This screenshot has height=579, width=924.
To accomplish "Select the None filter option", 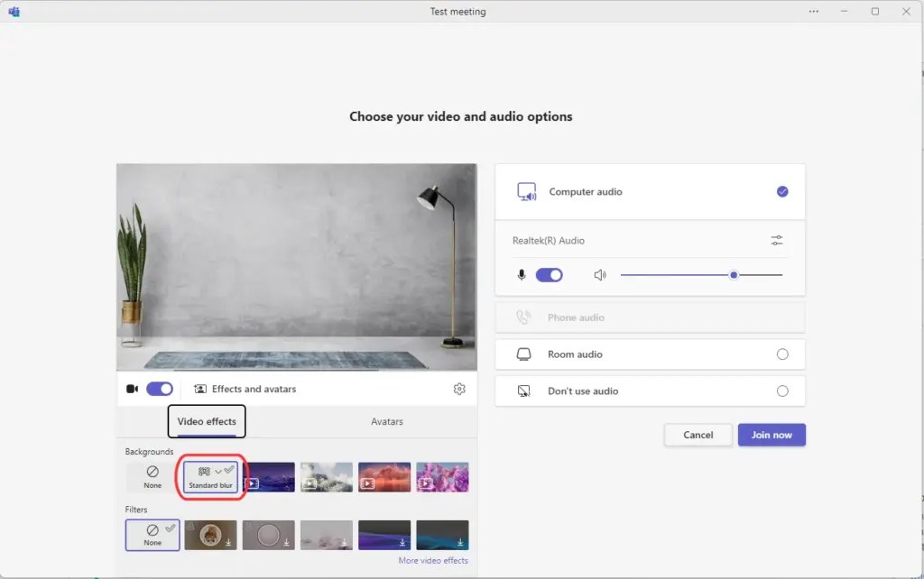I will point(152,534).
